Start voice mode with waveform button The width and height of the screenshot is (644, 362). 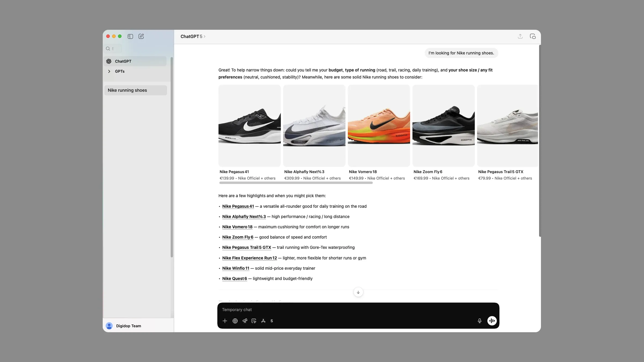[x=492, y=321]
